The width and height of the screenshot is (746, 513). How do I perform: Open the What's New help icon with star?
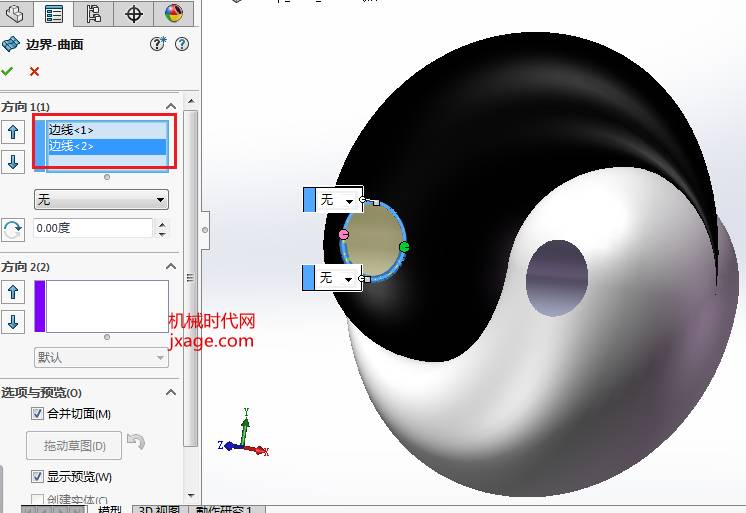(157, 44)
